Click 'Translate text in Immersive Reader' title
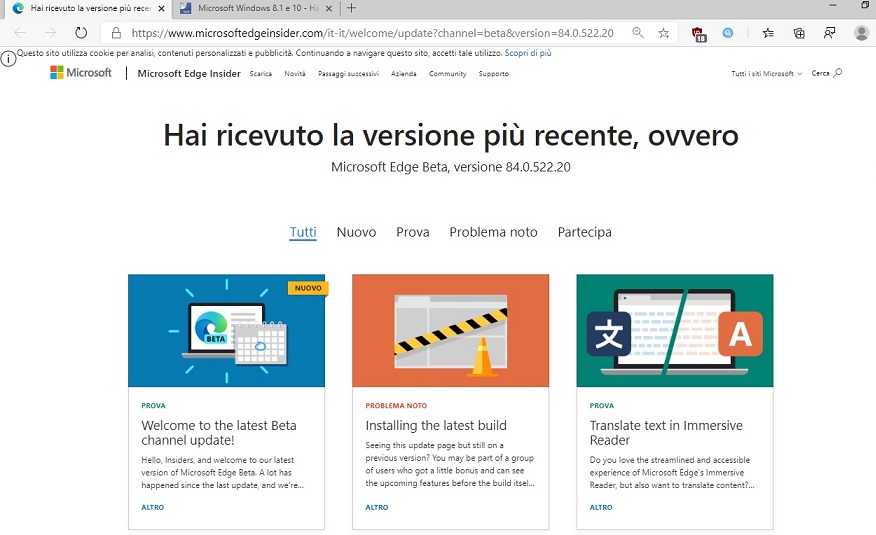 tap(666, 433)
